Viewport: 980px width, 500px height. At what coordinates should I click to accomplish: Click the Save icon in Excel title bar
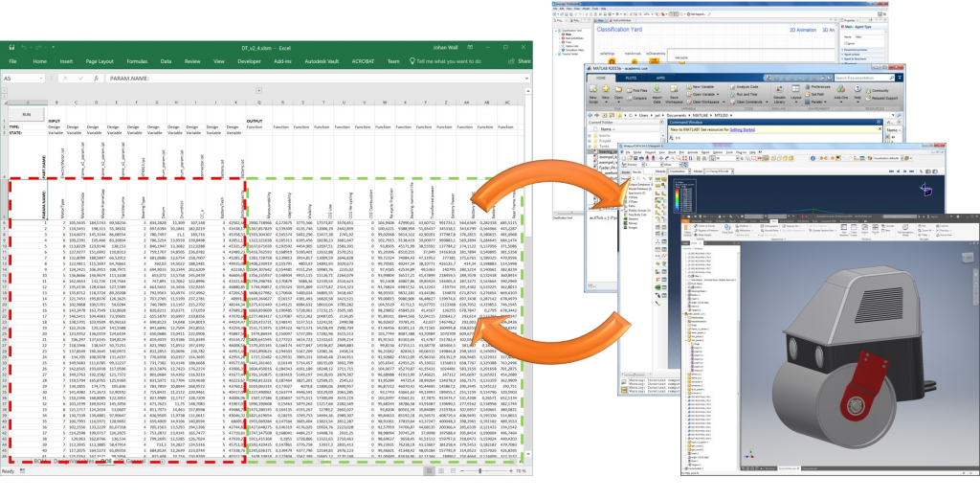pos(11,47)
